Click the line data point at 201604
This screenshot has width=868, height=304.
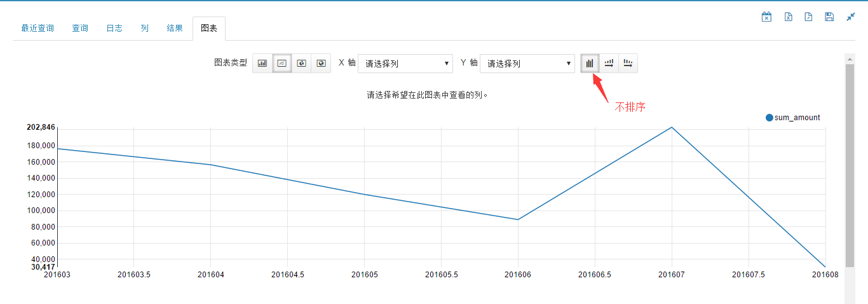click(210, 165)
